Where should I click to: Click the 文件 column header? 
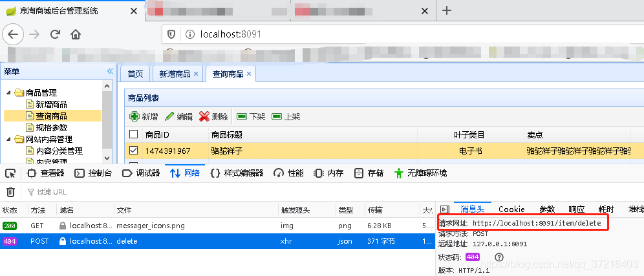195,210
